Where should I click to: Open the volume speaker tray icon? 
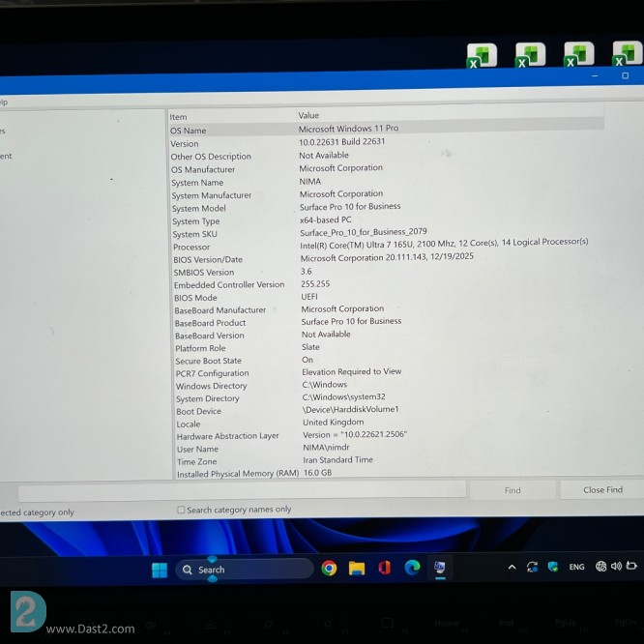tap(616, 566)
